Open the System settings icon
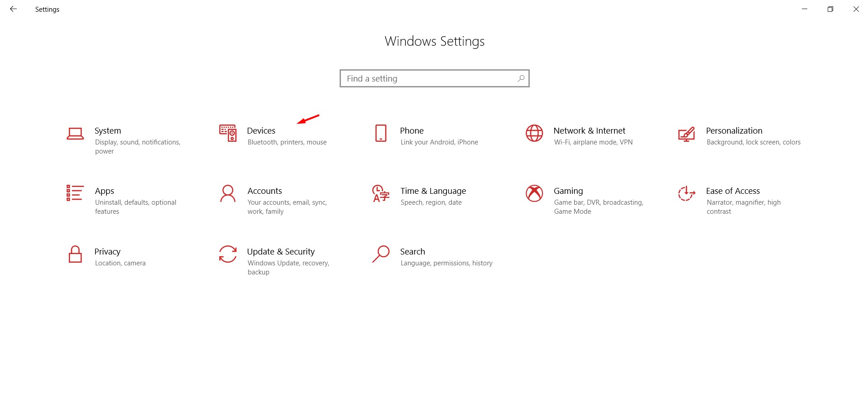Image resolution: width=868 pixels, height=418 pixels. tap(75, 134)
